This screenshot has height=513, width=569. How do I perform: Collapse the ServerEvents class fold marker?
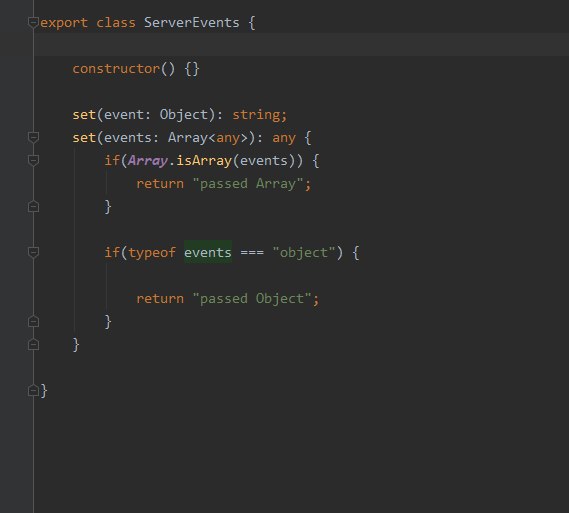[x=33, y=22]
